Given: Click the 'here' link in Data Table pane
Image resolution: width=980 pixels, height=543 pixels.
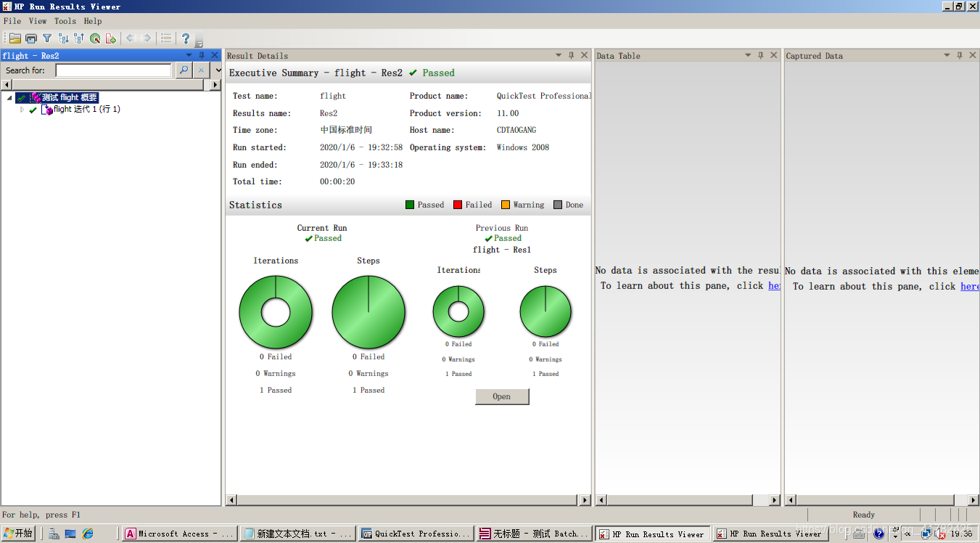Looking at the screenshot, I should pyautogui.click(x=775, y=285).
